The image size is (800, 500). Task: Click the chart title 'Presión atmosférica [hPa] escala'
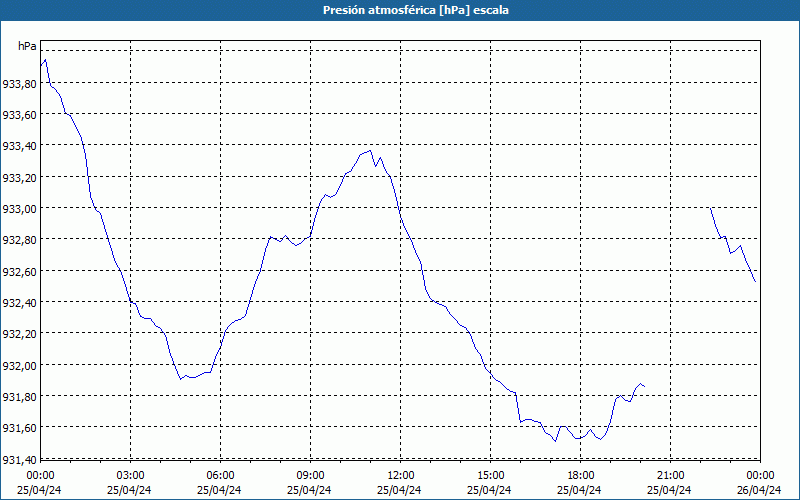[x=415, y=10]
